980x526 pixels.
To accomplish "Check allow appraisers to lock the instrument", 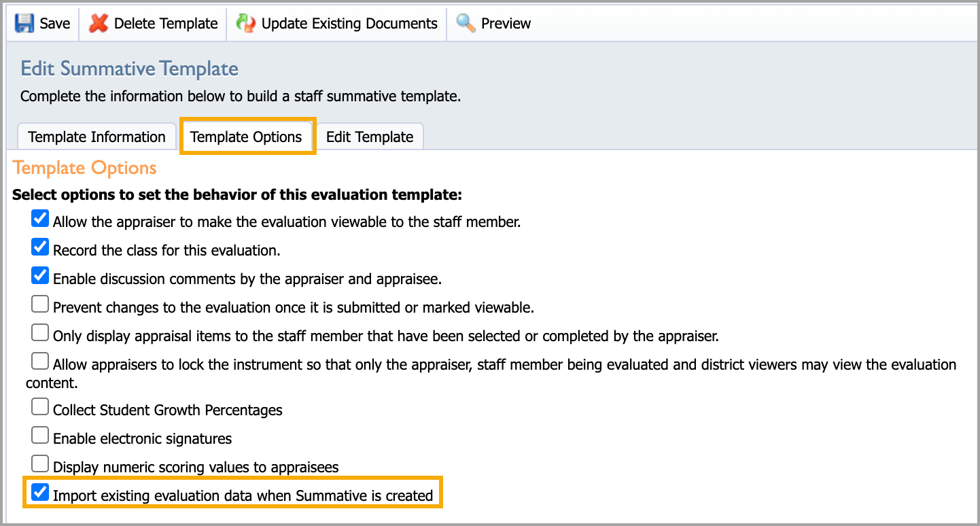I will 41,361.
